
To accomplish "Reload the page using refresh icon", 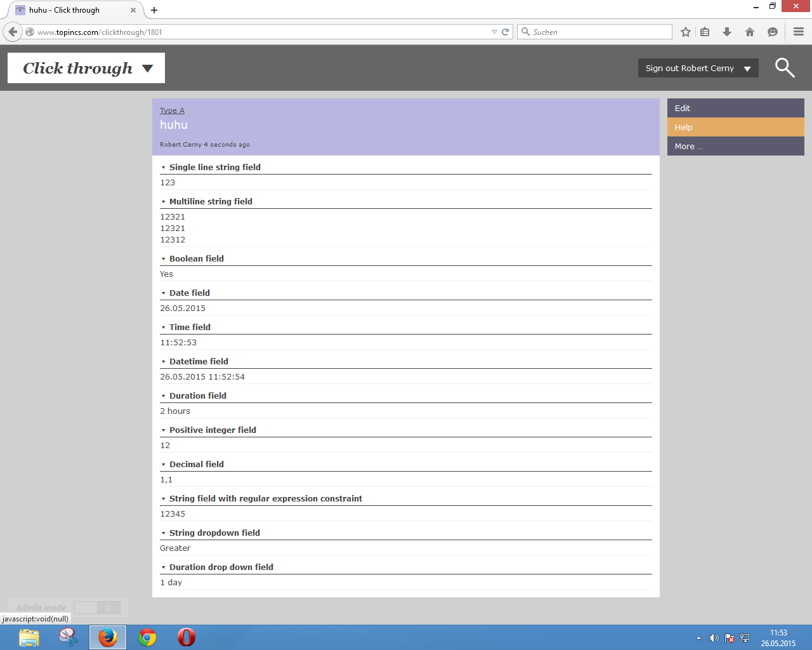I will pos(506,32).
